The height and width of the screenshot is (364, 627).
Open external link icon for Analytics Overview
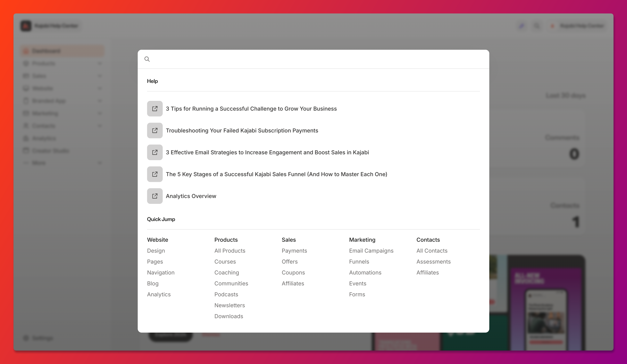155,196
